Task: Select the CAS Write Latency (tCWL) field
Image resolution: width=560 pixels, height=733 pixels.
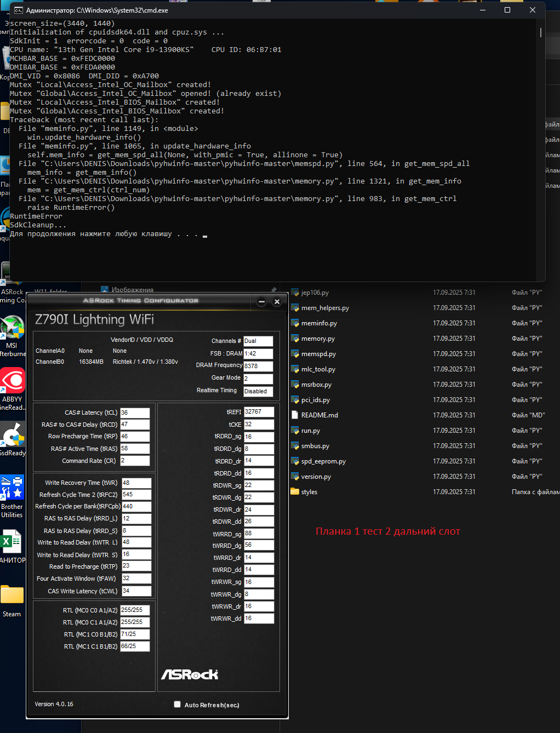Action: click(x=136, y=591)
